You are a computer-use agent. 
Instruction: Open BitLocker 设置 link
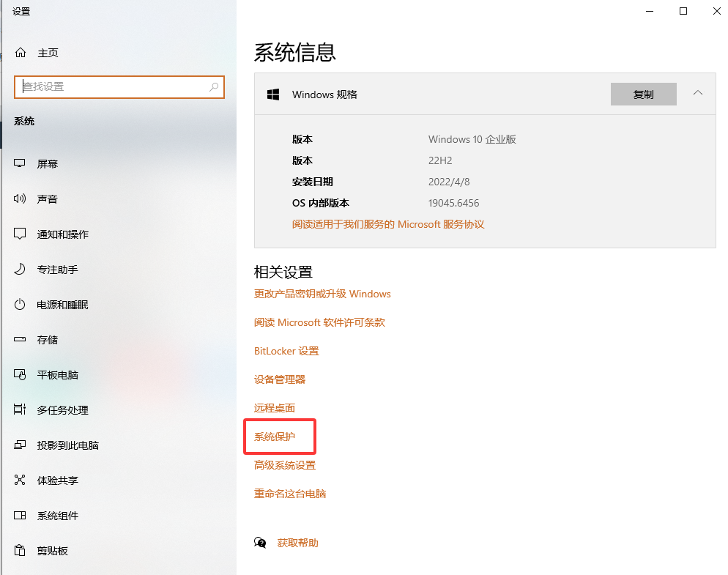[x=286, y=351]
